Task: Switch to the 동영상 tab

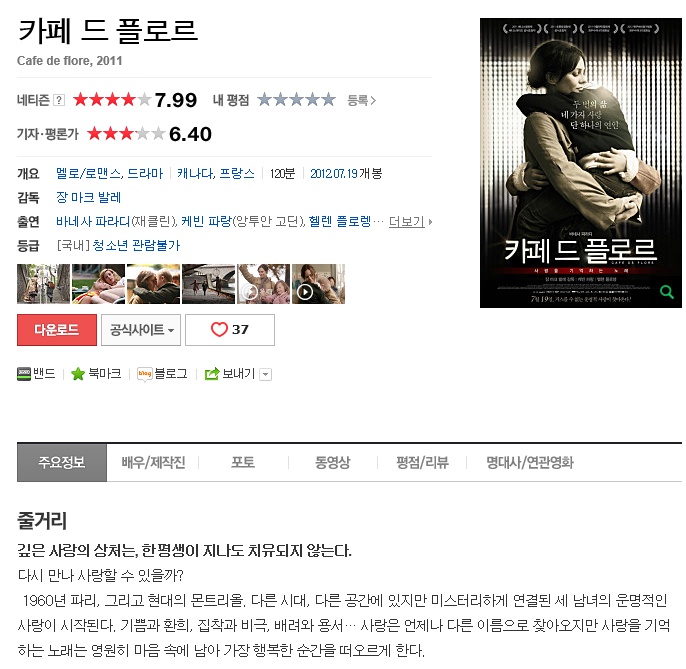Action: click(332, 462)
